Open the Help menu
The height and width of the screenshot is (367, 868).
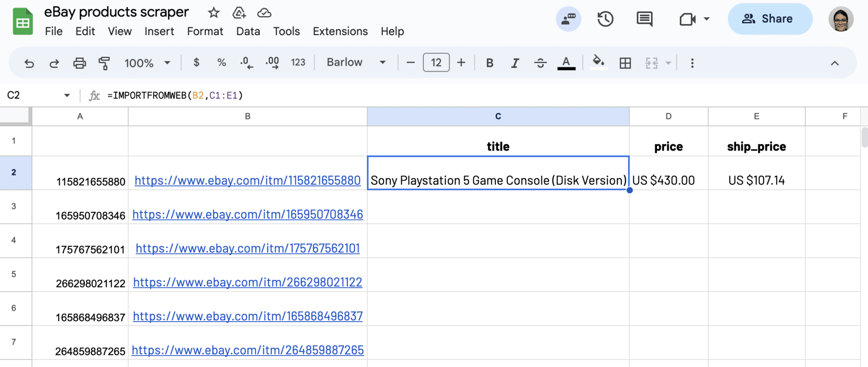(392, 31)
